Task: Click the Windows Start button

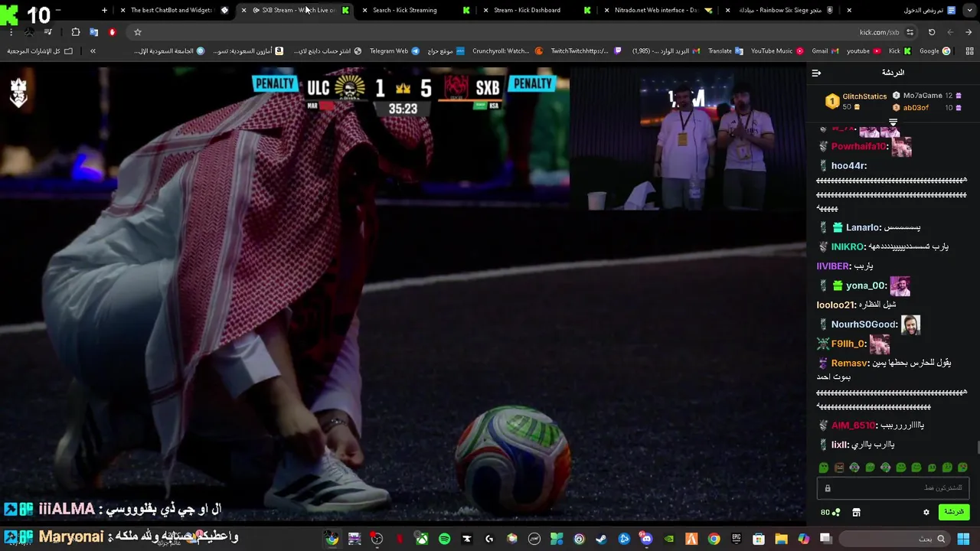Action: click(x=962, y=539)
